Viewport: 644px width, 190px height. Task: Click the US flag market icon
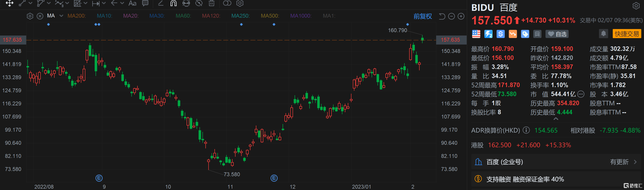pos(476,34)
